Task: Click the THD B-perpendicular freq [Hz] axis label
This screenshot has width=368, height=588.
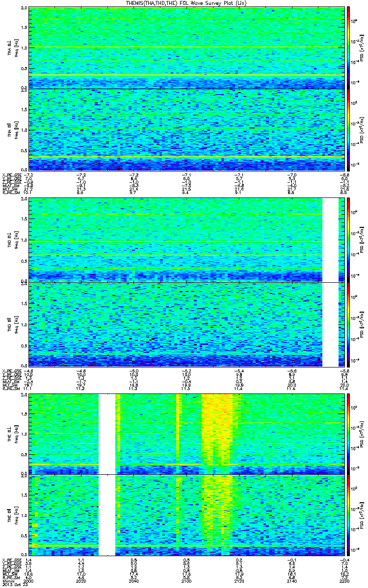Action: (x=16, y=240)
